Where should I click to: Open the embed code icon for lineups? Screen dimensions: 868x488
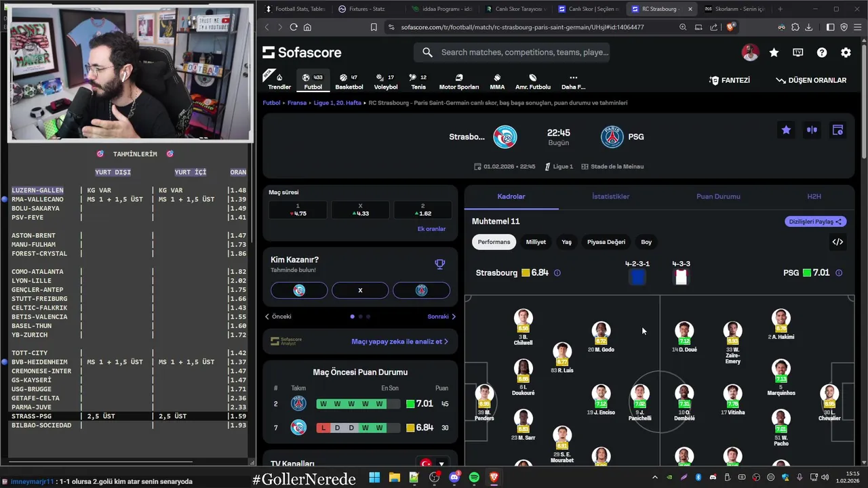tap(837, 242)
